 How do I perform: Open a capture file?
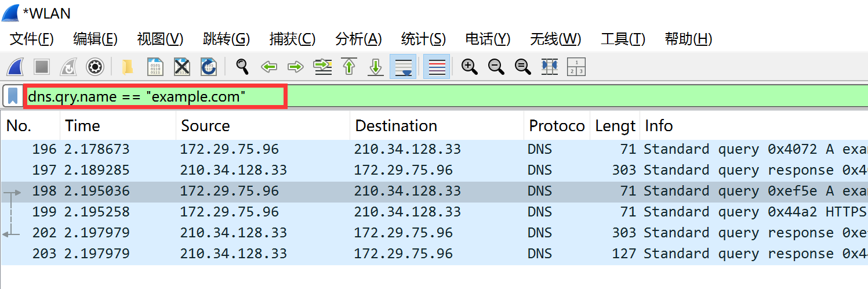[x=128, y=67]
